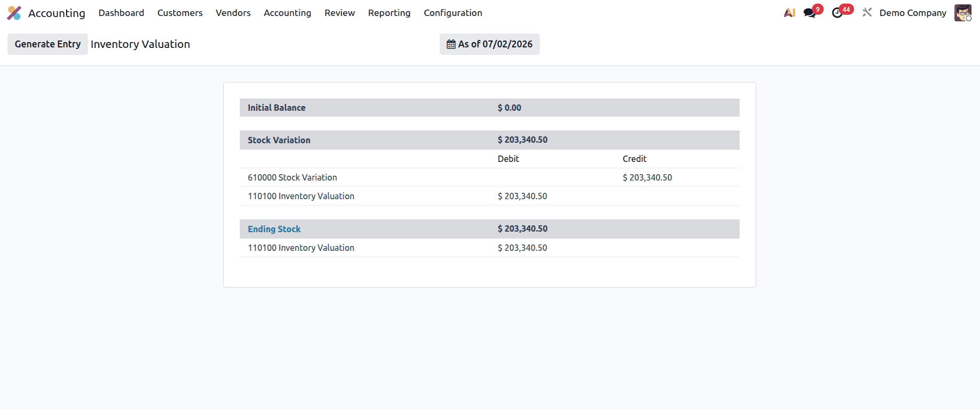Open the activities clock icon
Viewport: 980px width, 409px height.
837,13
